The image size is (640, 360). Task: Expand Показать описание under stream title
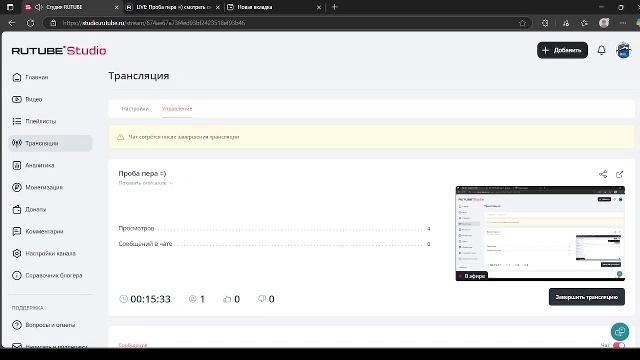click(x=146, y=183)
